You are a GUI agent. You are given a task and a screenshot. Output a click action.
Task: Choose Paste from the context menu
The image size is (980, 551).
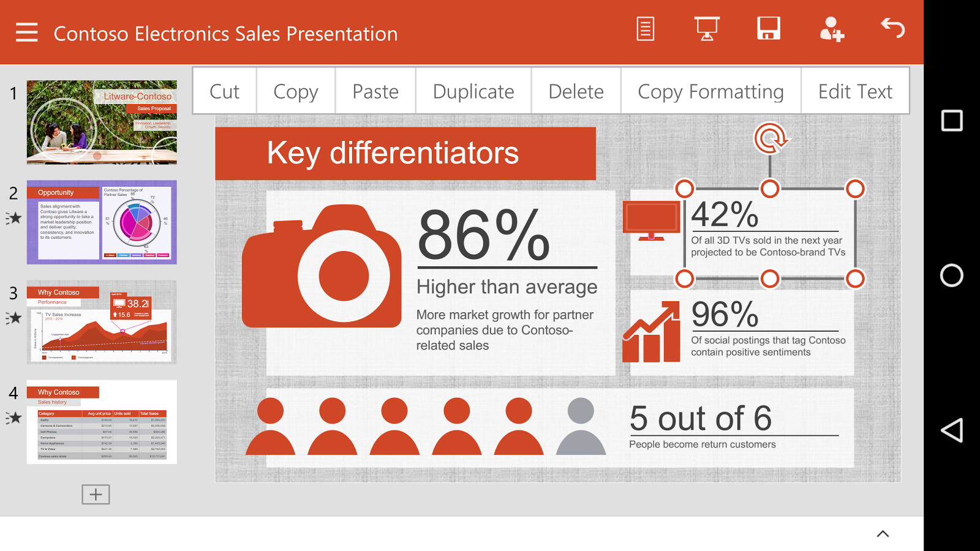pyautogui.click(x=375, y=91)
